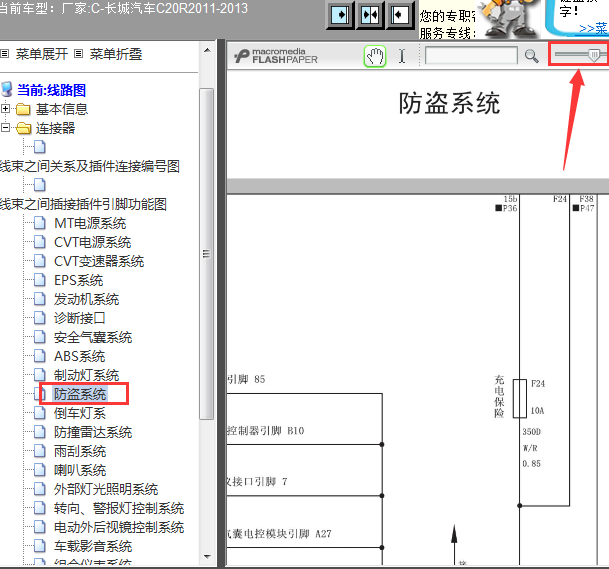609x569 pixels.
Task: Open 线束之间关系及插件连接编号图
Action: tap(90, 166)
